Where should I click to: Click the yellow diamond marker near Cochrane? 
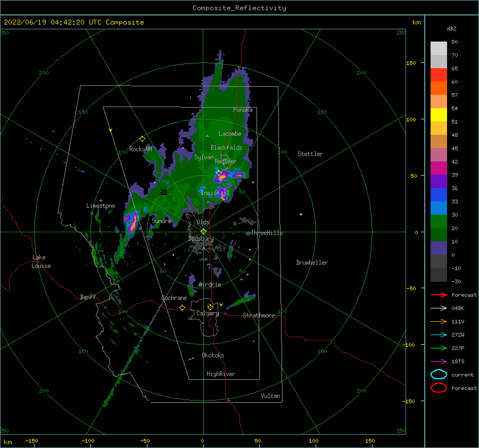pos(183,307)
